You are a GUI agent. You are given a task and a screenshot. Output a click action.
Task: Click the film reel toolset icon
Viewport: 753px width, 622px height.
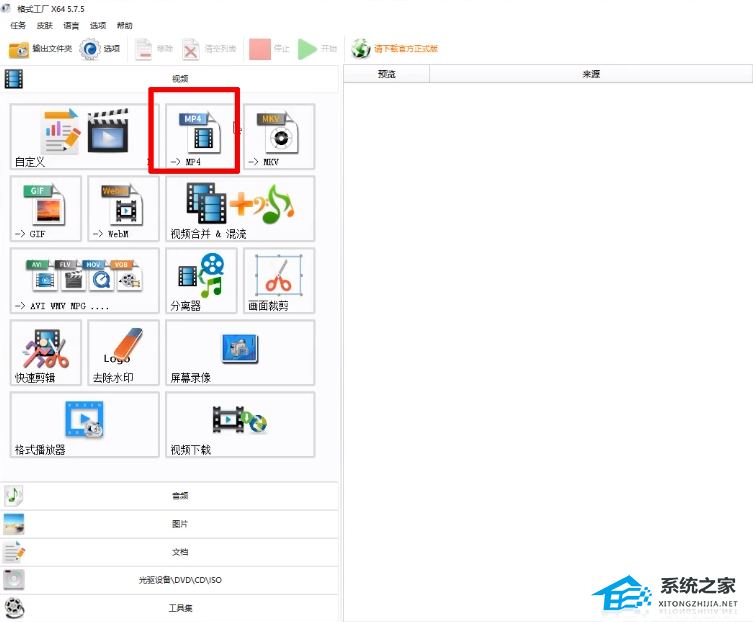(15, 608)
